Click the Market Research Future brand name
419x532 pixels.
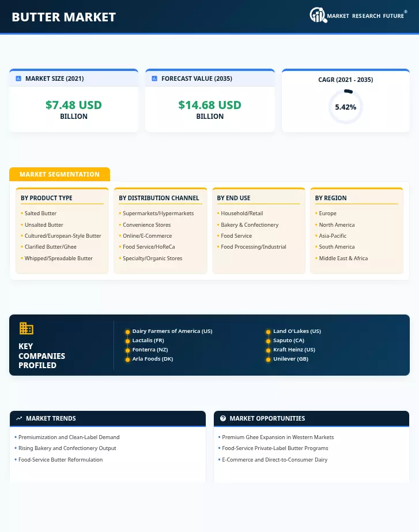(x=365, y=16)
